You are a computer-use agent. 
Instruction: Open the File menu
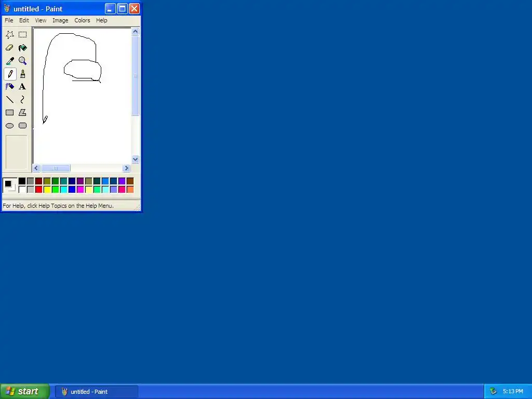click(x=9, y=20)
